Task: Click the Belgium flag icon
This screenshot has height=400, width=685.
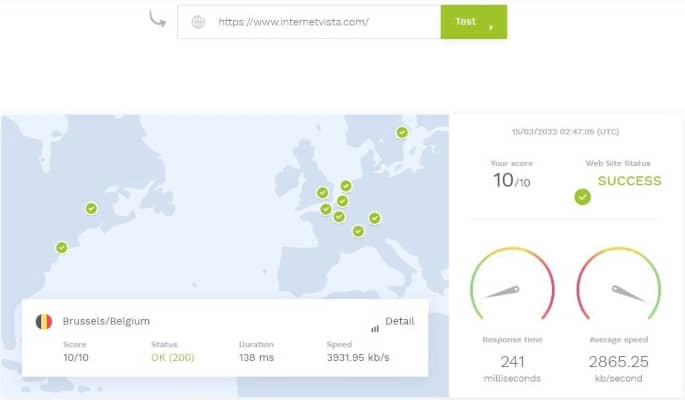Action: pyautogui.click(x=44, y=321)
